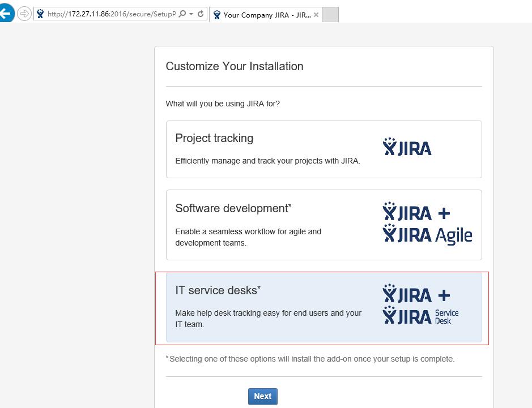The image size is (532, 408).
Task: Select the Project tracking option card
Action: tap(324, 149)
